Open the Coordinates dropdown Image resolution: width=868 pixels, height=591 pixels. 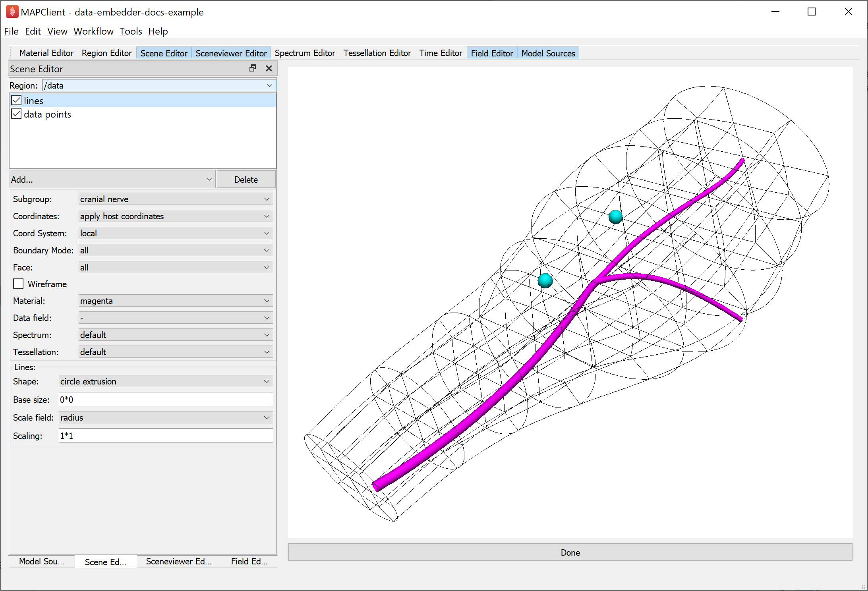(x=176, y=216)
